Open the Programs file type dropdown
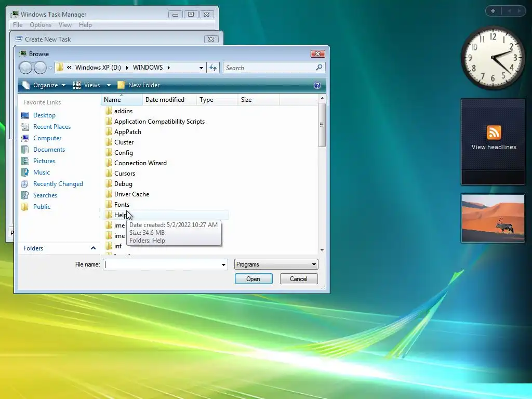 coord(276,264)
